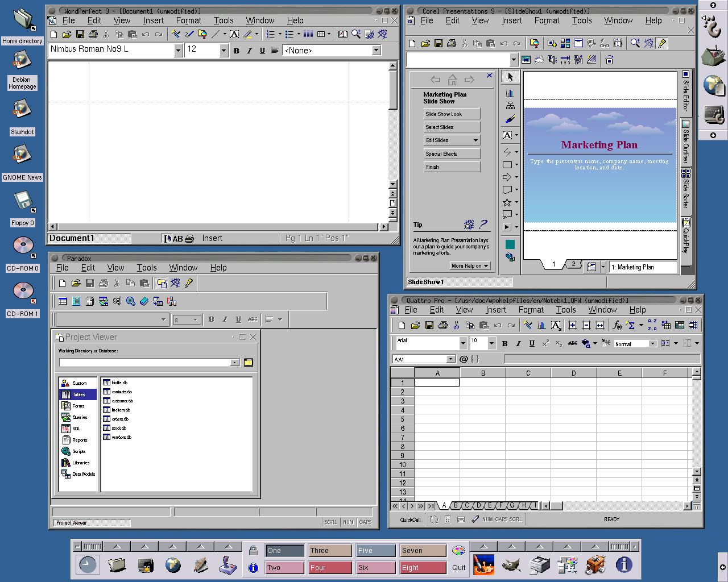Image resolution: width=728 pixels, height=582 pixels.
Task: Print the WordPerfect document via printer icon
Action: pos(93,35)
